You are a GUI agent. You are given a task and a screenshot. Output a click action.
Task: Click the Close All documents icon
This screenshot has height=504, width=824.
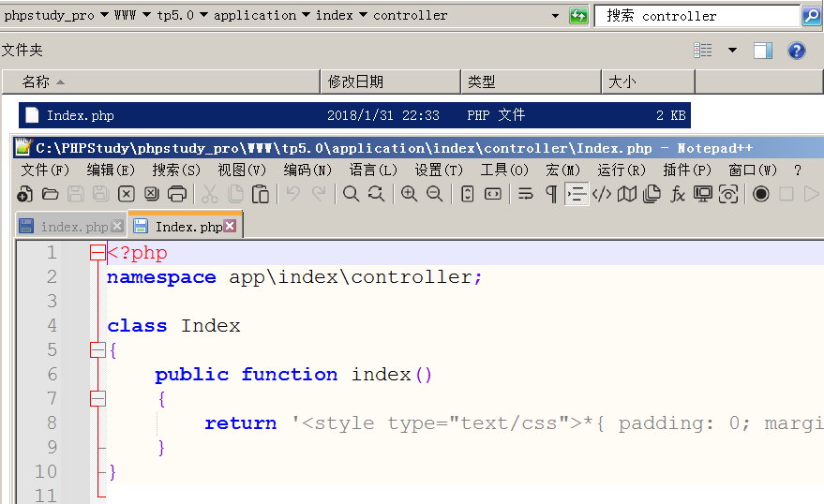pos(151,194)
